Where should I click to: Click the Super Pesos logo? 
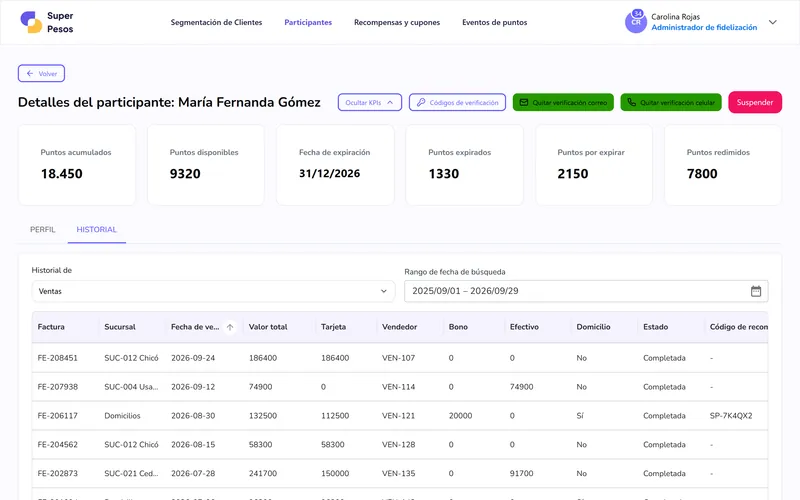tap(46, 22)
